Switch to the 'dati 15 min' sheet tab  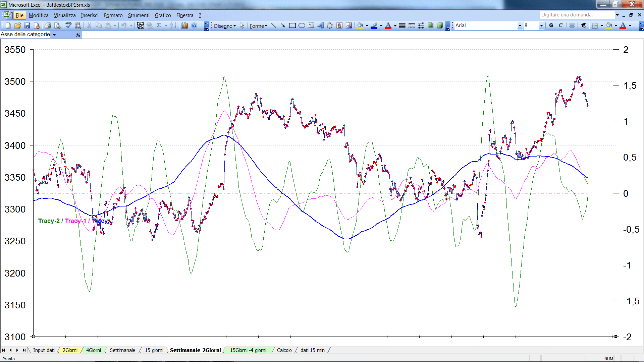tap(312, 350)
